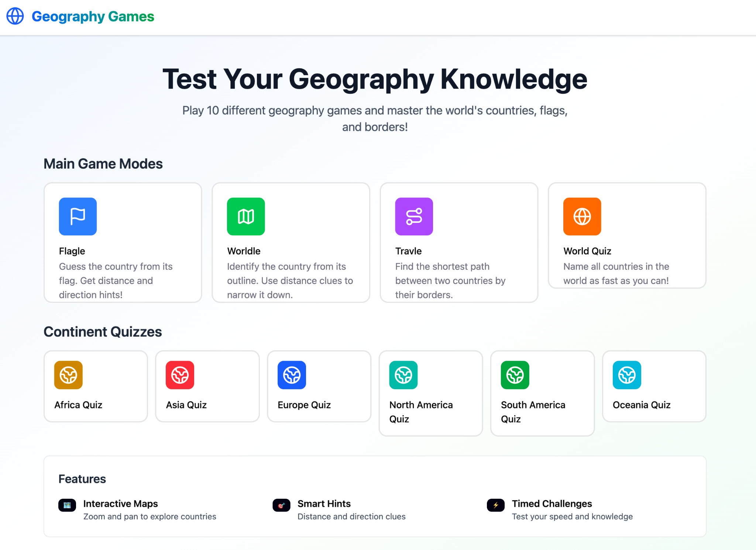This screenshot has width=756, height=550.
Task: Click the amber Africa Quiz globe icon
Action: pos(68,375)
